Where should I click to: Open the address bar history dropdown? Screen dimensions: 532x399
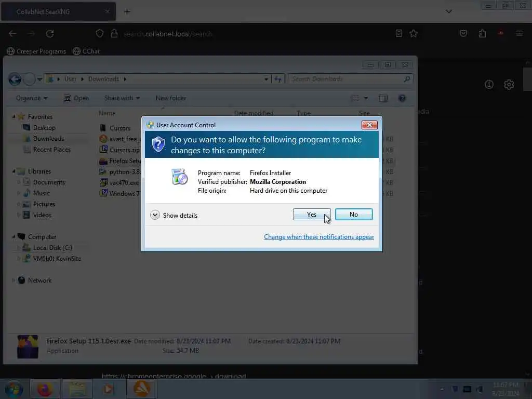(x=266, y=79)
